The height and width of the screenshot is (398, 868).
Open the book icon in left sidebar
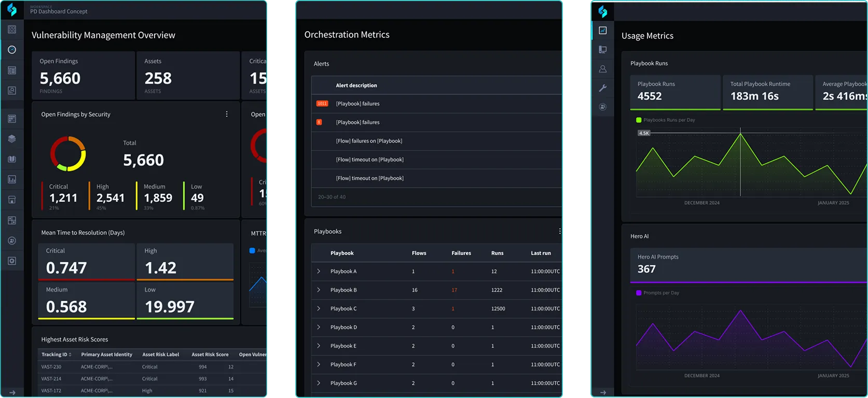12,159
